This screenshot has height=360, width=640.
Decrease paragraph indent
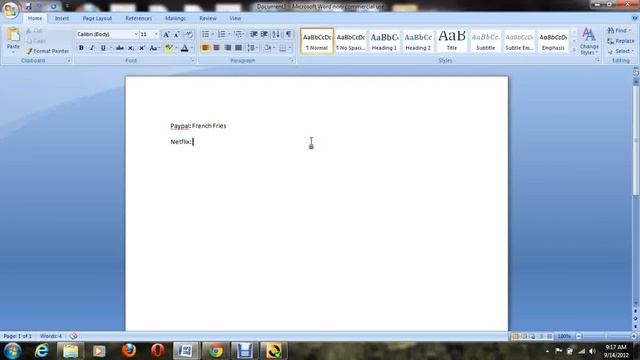click(253, 34)
